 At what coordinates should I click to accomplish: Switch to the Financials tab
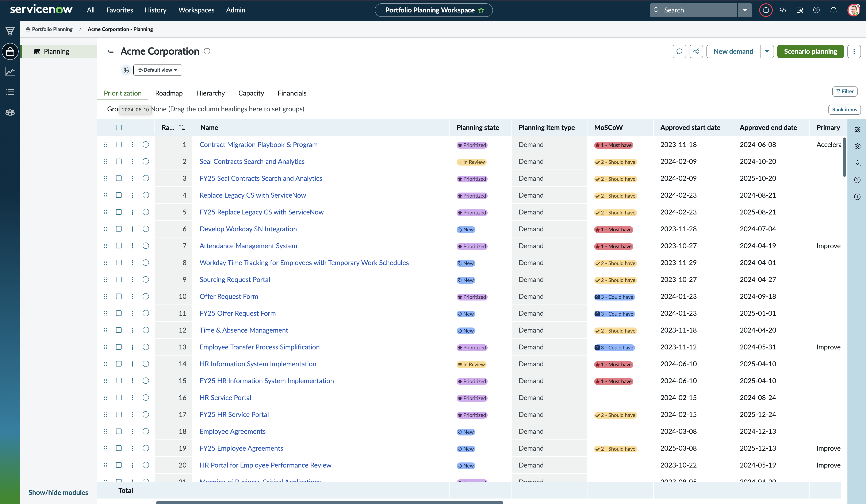click(x=292, y=93)
